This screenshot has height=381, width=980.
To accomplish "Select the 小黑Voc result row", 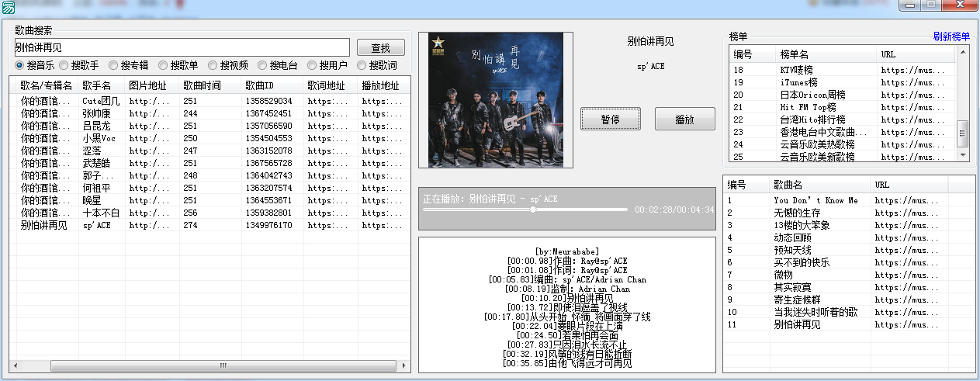I will (x=210, y=138).
